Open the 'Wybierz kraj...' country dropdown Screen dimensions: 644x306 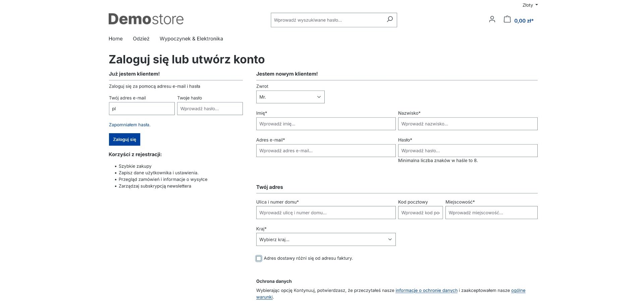pyautogui.click(x=326, y=239)
